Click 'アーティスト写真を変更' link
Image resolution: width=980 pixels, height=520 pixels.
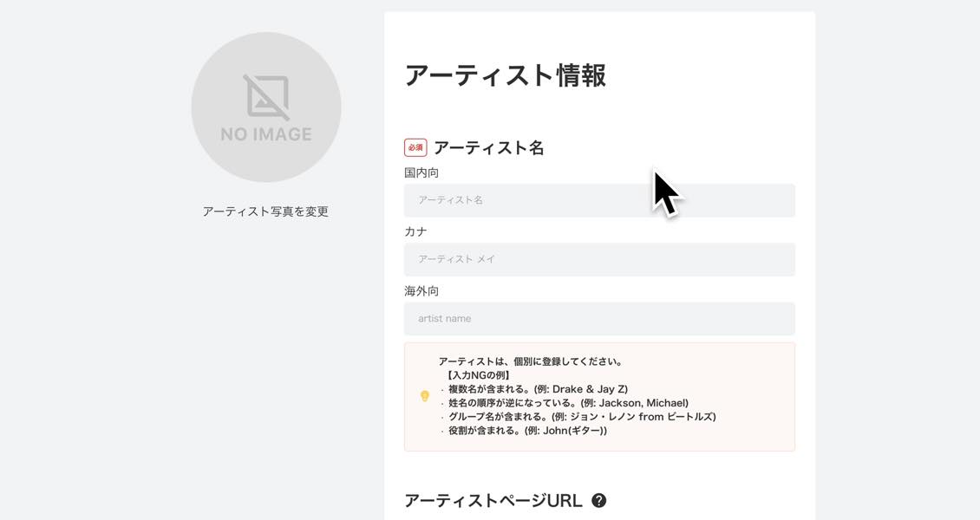click(265, 211)
